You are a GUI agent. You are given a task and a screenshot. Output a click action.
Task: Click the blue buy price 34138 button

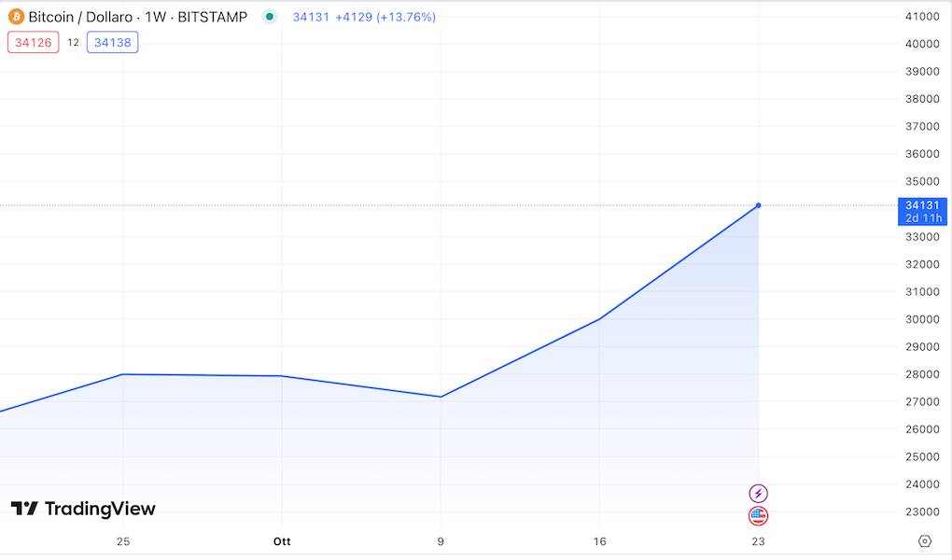112,43
